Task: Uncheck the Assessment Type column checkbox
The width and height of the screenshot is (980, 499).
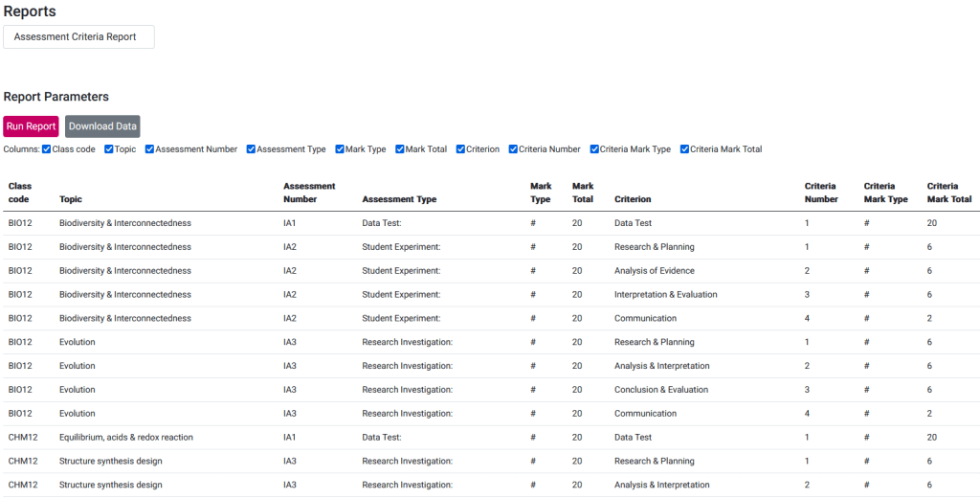Action: click(252, 149)
